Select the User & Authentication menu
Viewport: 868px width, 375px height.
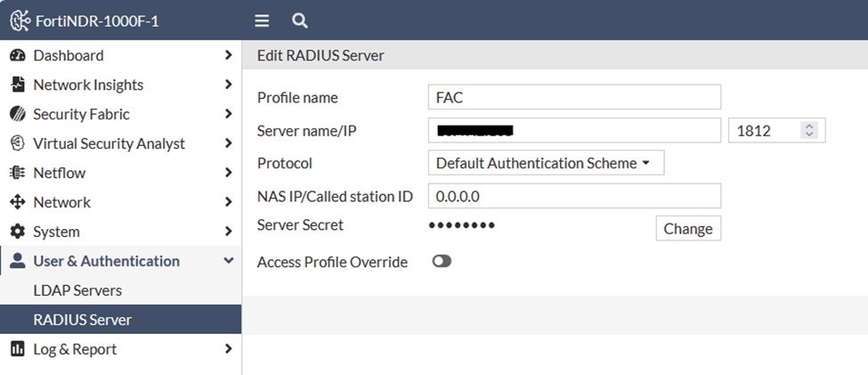(121, 261)
